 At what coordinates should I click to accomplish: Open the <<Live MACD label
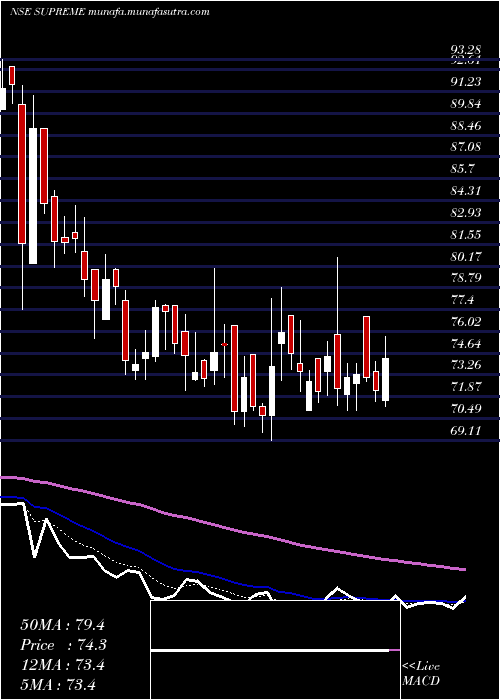point(421,673)
